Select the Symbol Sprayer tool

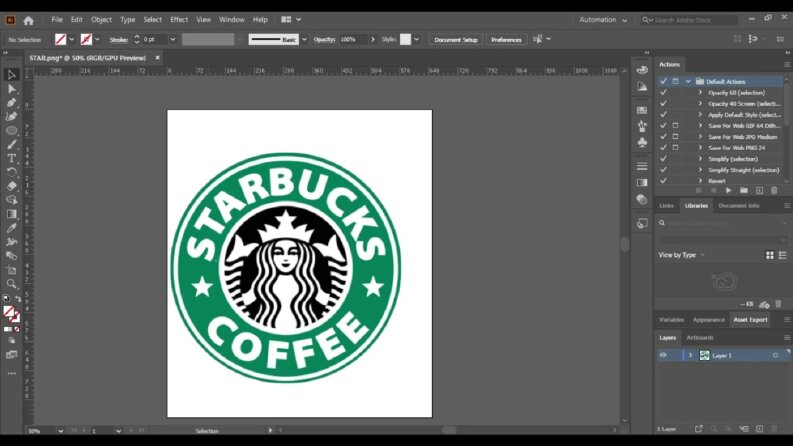coord(11,242)
